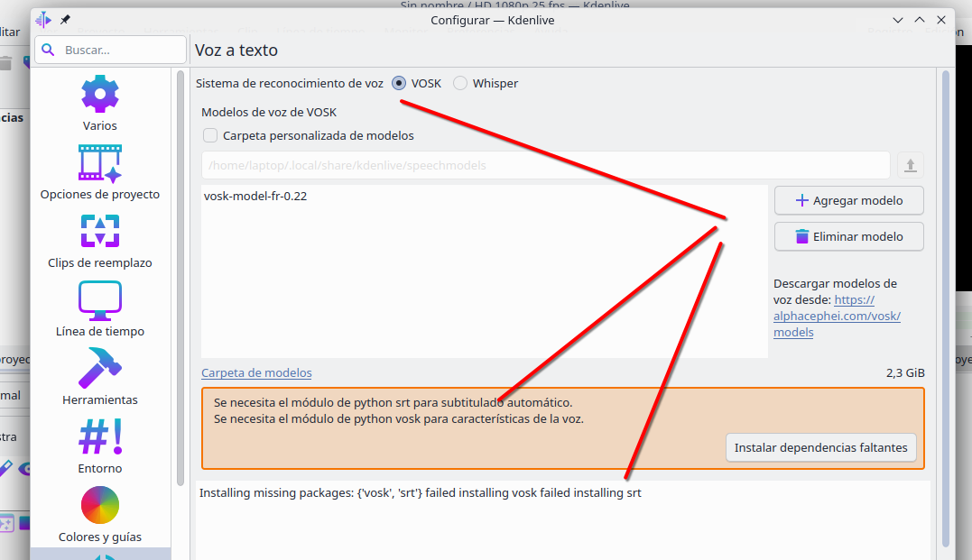This screenshot has width=972, height=560.
Task: Click Agregar modelo button
Action: 848,201
